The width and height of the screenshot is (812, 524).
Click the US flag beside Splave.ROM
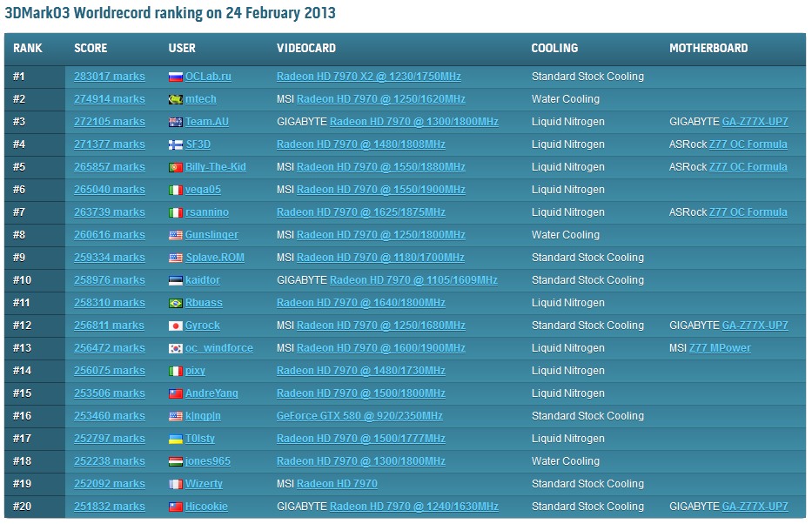pos(176,258)
